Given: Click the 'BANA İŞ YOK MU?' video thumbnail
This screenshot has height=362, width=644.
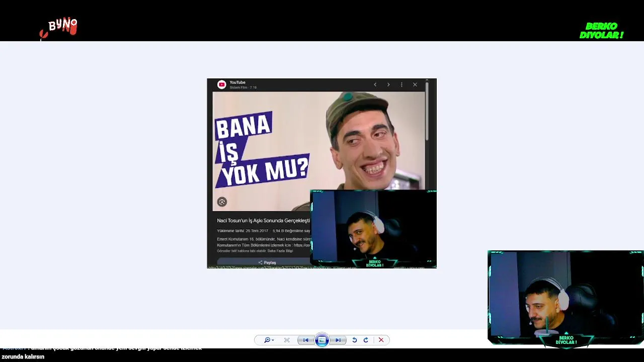Looking at the screenshot, I should coord(318,151).
